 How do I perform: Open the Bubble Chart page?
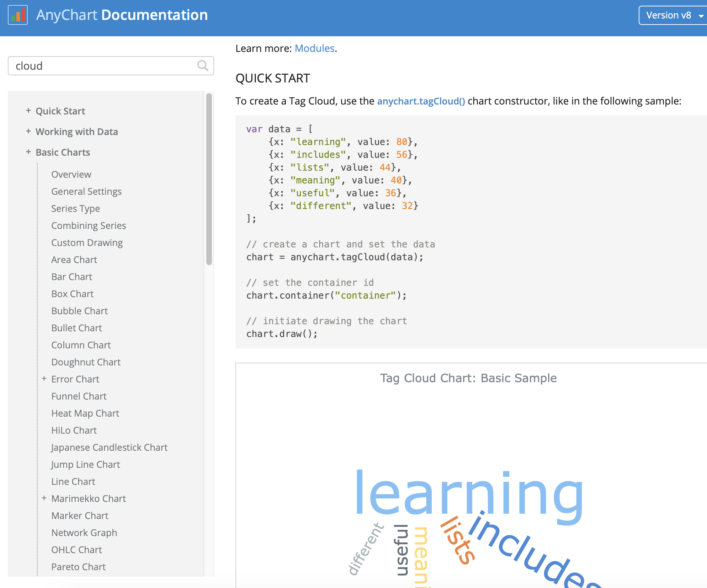79,311
